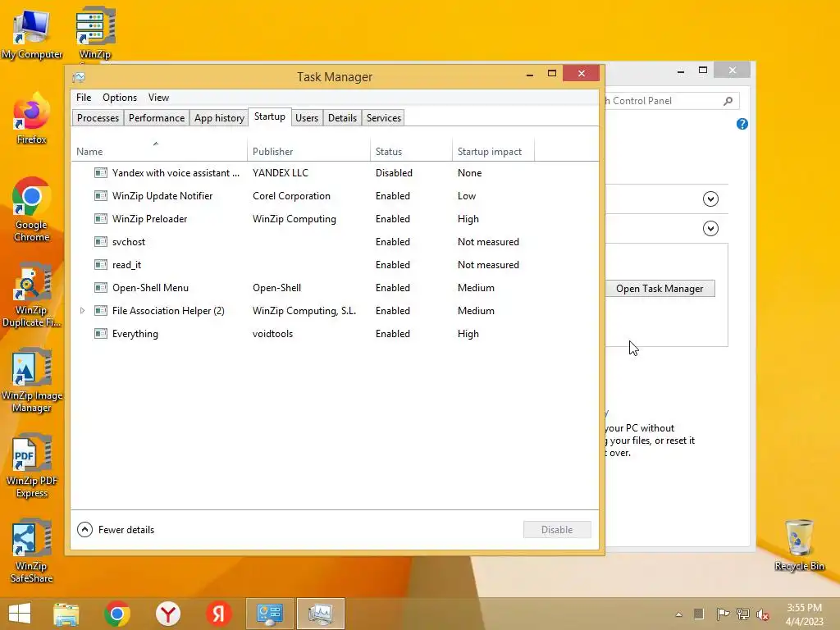Open Yandex Browser taskbar icon
Viewport: 840px width, 630px height.
(167, 614)
